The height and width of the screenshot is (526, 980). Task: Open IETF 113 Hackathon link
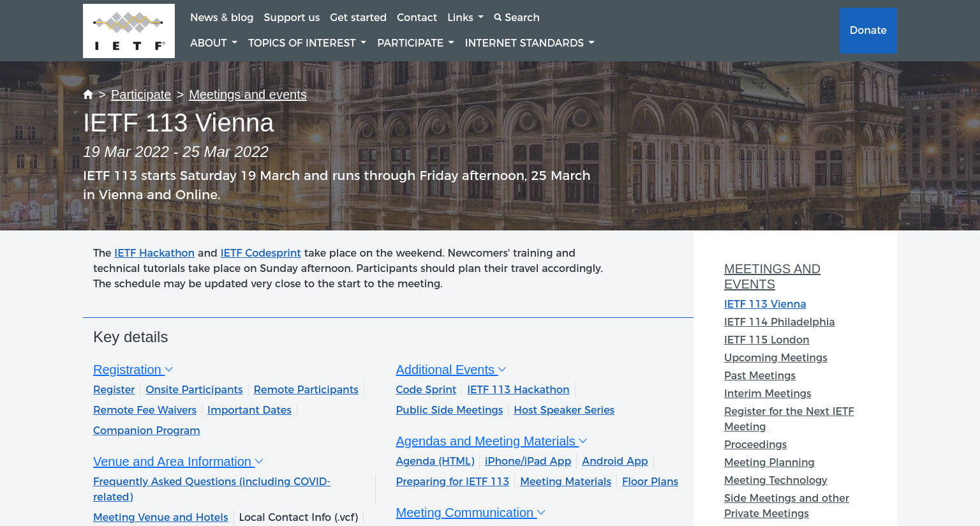518,389
